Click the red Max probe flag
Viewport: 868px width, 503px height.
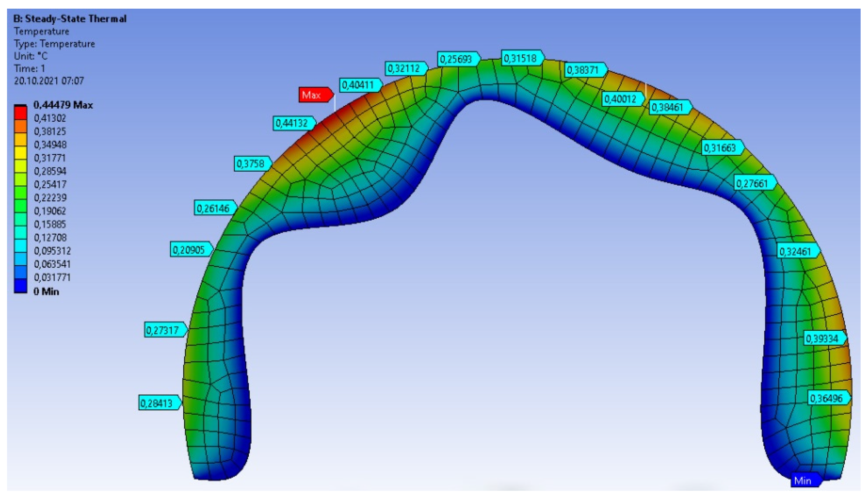point(315,95)
